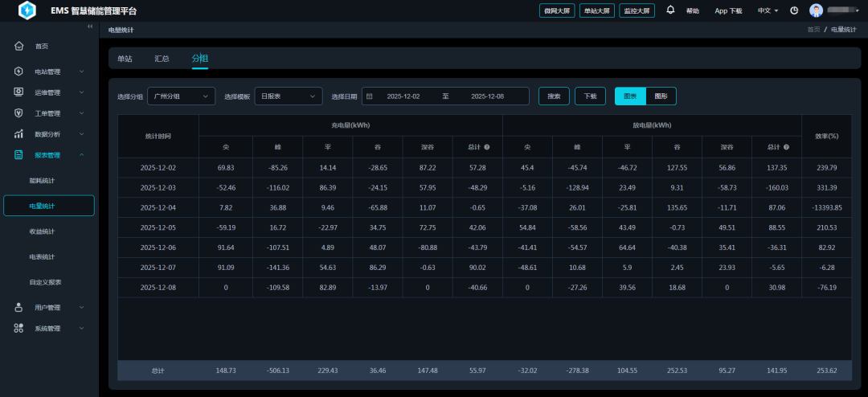The image size is (868, 397).
Task: Open the 广州分组 group dropdown
Action: (181, 96)
